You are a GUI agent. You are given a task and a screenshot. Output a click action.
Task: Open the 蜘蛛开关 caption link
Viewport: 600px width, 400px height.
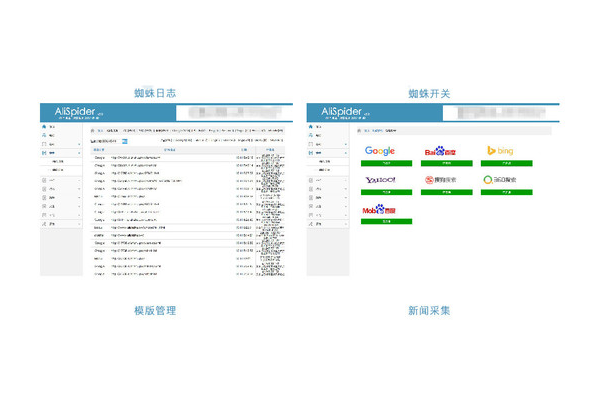(429, 93)
